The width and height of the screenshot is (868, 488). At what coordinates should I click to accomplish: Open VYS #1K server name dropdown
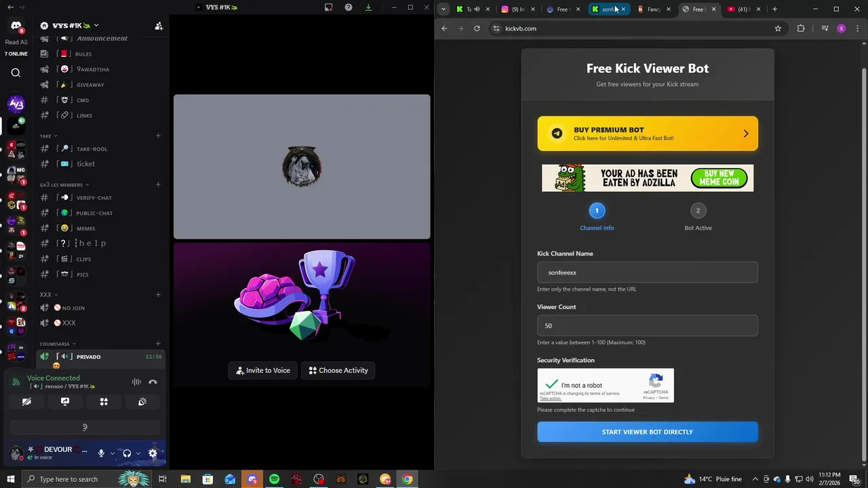coord(70,26)
